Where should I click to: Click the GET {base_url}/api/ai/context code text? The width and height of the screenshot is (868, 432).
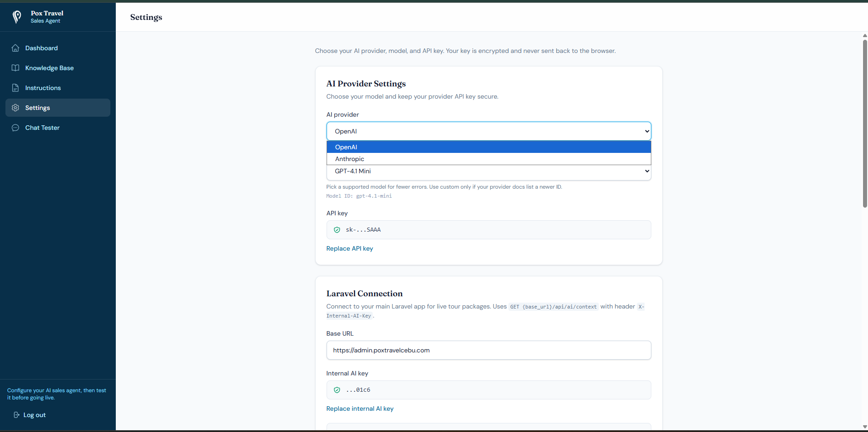pyautogui.click(x=553, y=307)
